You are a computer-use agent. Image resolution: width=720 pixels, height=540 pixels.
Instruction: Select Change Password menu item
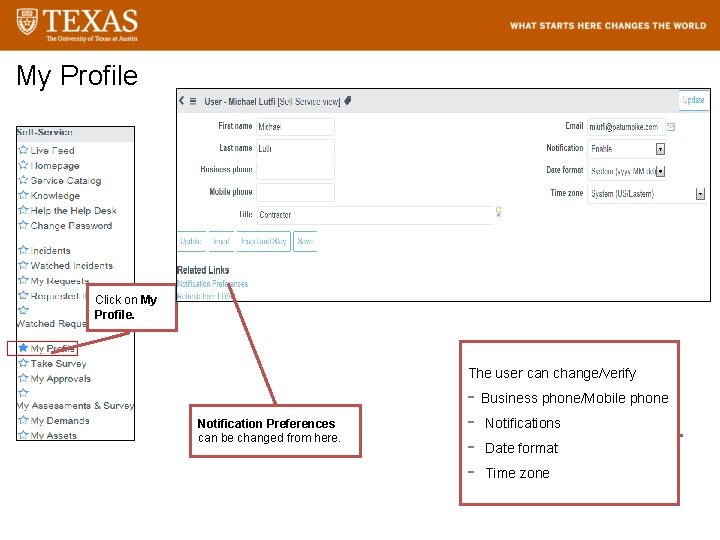point(71,226)
